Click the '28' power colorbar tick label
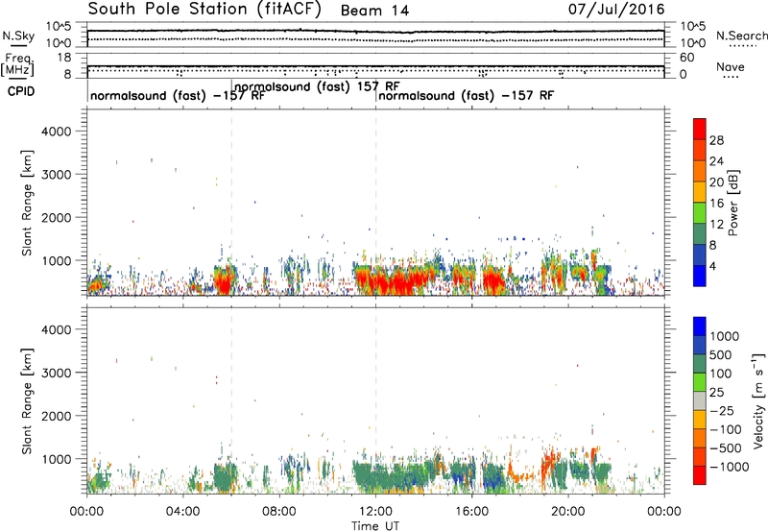The height and width of the screenshot is (532, 768). (716, 140)
